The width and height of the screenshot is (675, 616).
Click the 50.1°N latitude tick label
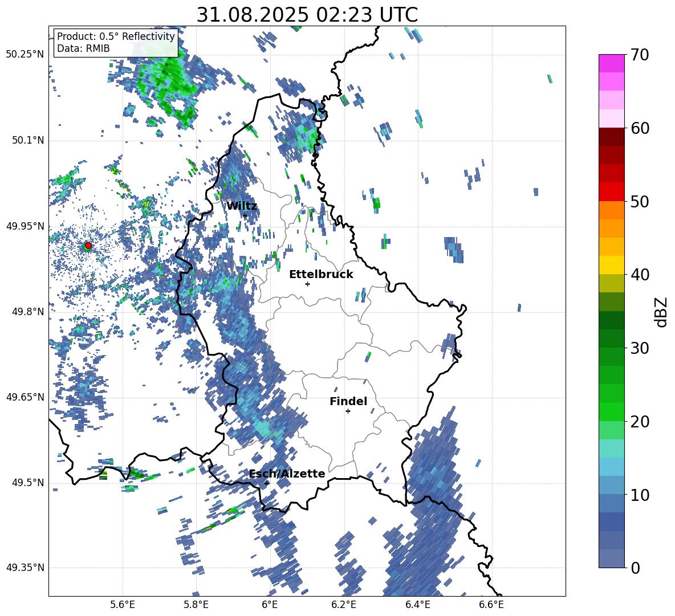pos(27,141)
